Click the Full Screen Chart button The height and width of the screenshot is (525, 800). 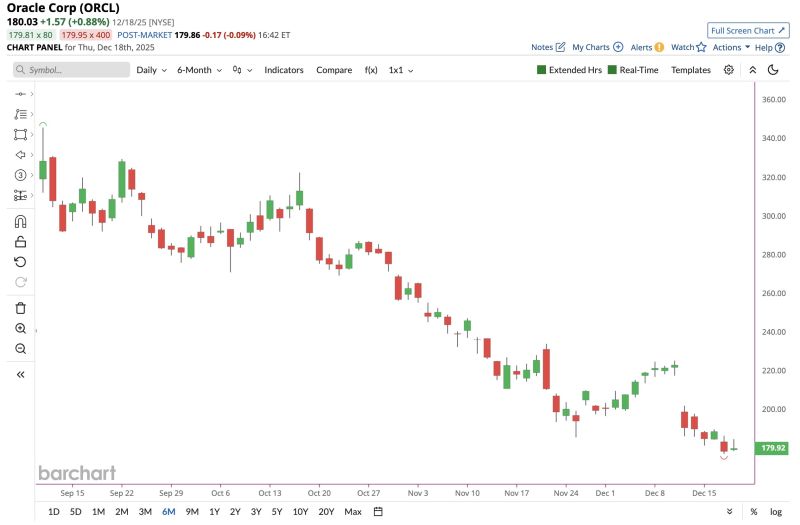(747, 30)
